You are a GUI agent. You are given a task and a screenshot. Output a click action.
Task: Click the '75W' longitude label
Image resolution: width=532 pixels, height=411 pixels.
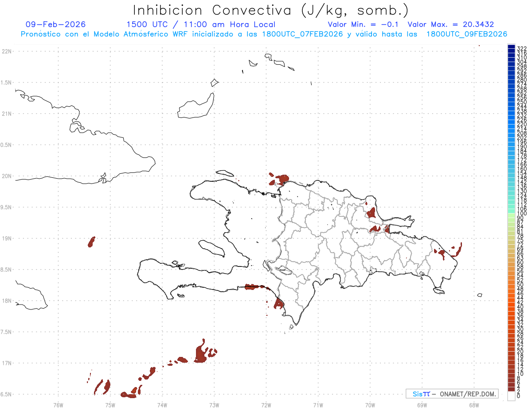[110, 404]
